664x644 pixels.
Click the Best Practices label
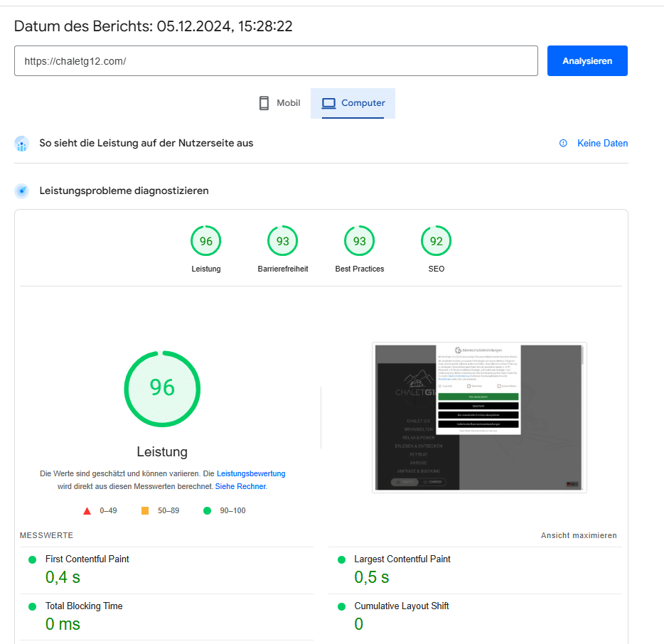(360, 269)
